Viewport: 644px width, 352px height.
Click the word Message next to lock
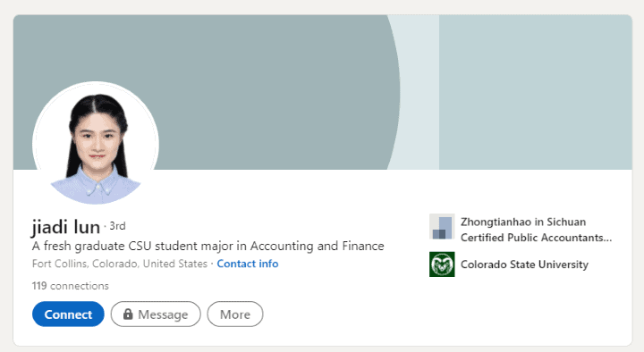click(163, 314)
